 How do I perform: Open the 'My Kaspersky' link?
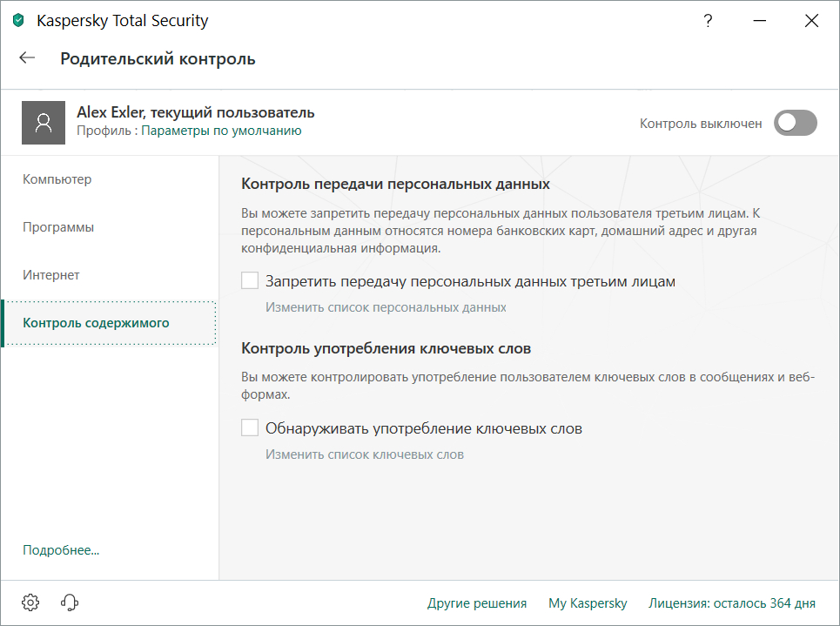tap(587, 603)
